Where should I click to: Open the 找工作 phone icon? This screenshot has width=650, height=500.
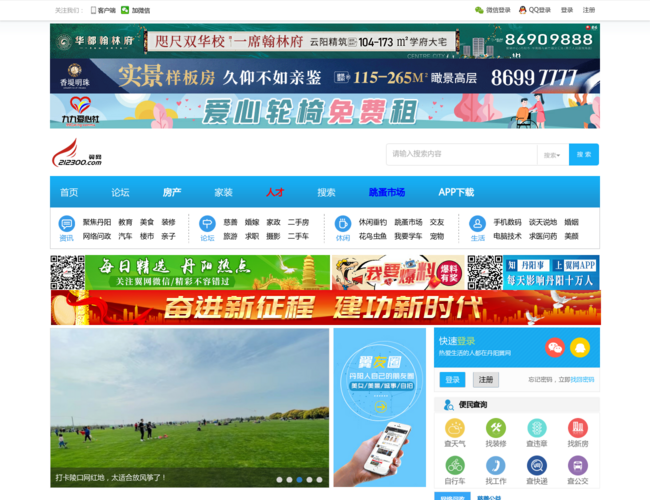496,466
